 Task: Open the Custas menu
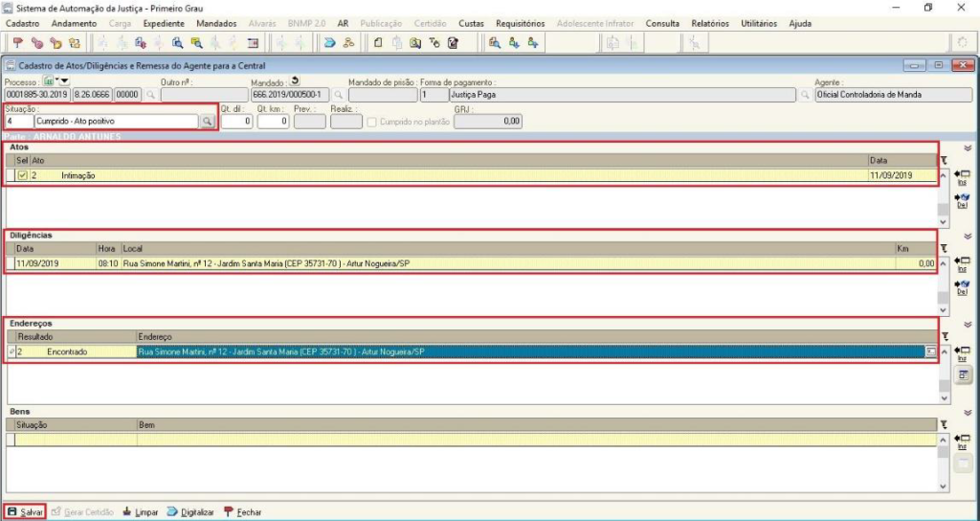pos(471,24)
